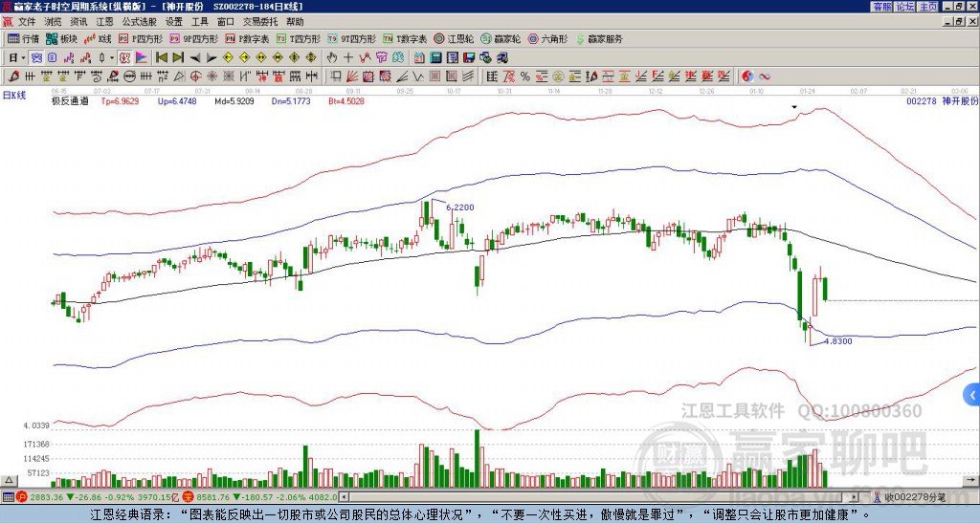The height and width of the screenshot is (524, 980).
Task: Open the 窗口 menu
Action: point(226,22)
